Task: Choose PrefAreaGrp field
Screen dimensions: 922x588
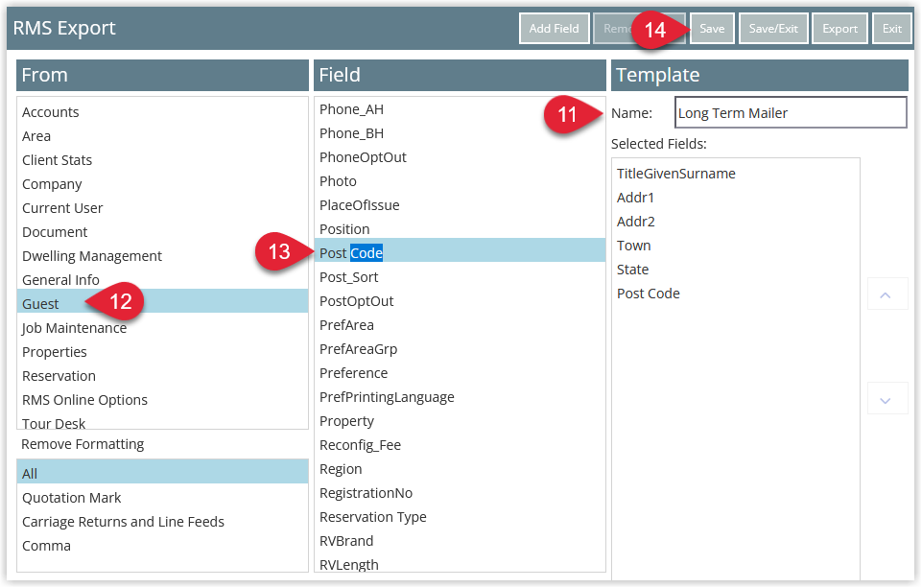Action: click(x=460, y=349)
